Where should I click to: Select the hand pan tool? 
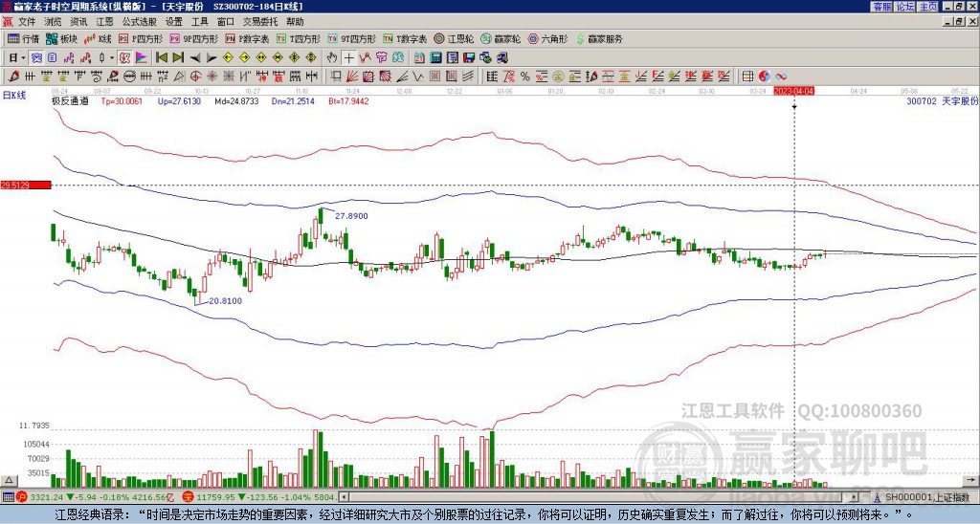click(332, 58)
